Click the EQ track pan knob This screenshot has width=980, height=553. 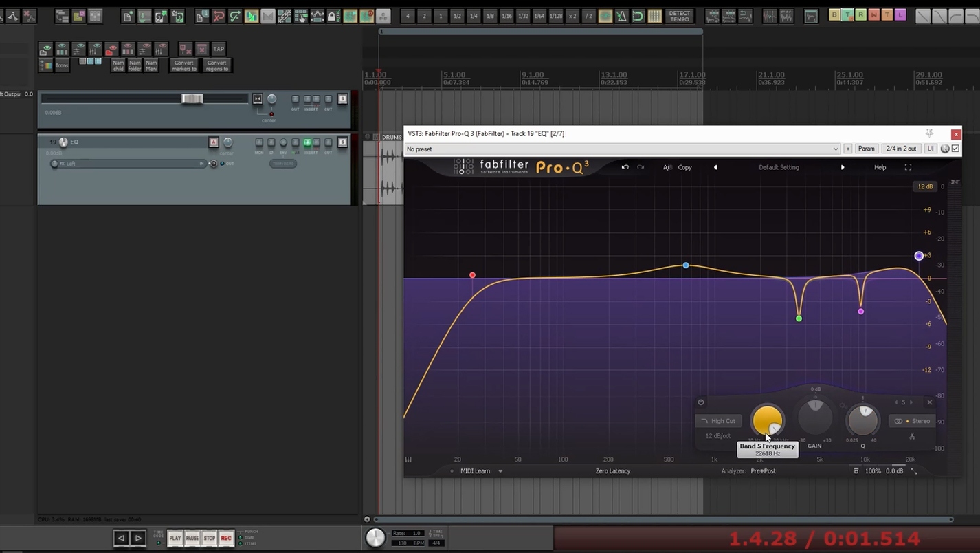point(227,142)
